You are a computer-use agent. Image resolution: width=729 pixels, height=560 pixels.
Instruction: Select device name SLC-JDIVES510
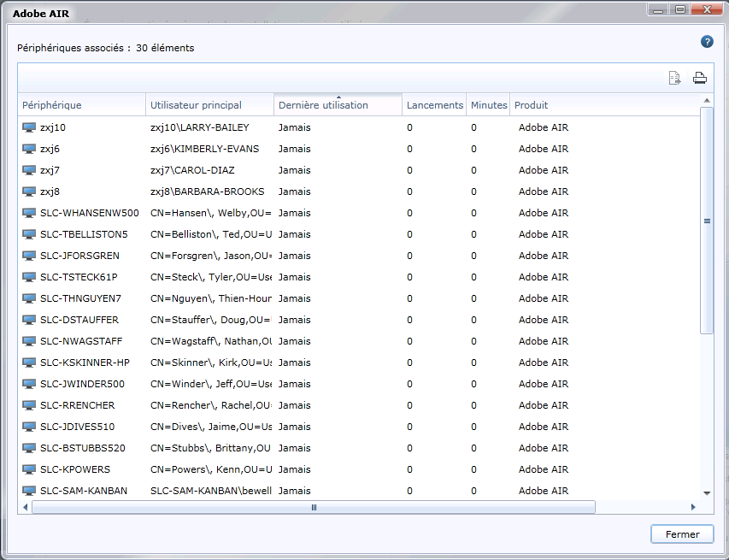coord(77,427)
